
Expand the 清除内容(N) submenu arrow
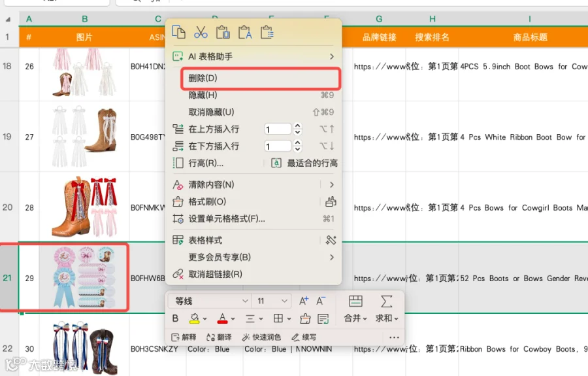click(x=331, y=184)
